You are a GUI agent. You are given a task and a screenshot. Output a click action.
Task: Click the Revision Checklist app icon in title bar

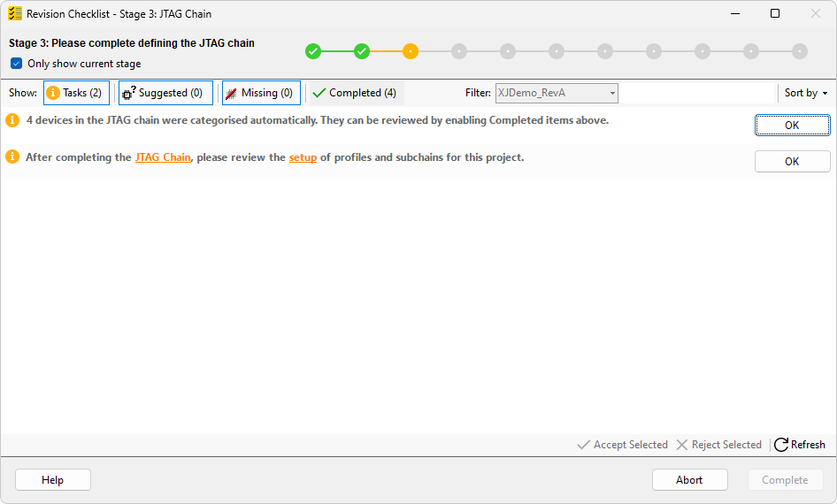pyautogui.click(x=15, y=14)
